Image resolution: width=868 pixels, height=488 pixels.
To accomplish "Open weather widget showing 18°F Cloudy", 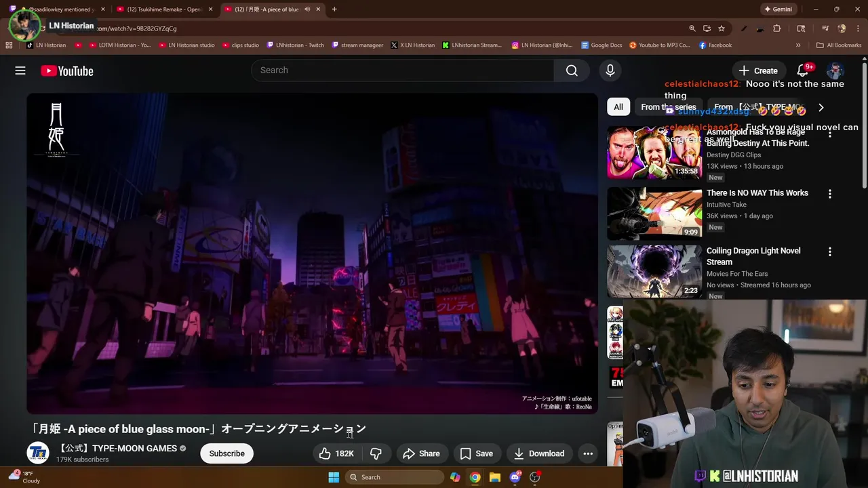I will [24, 477].
